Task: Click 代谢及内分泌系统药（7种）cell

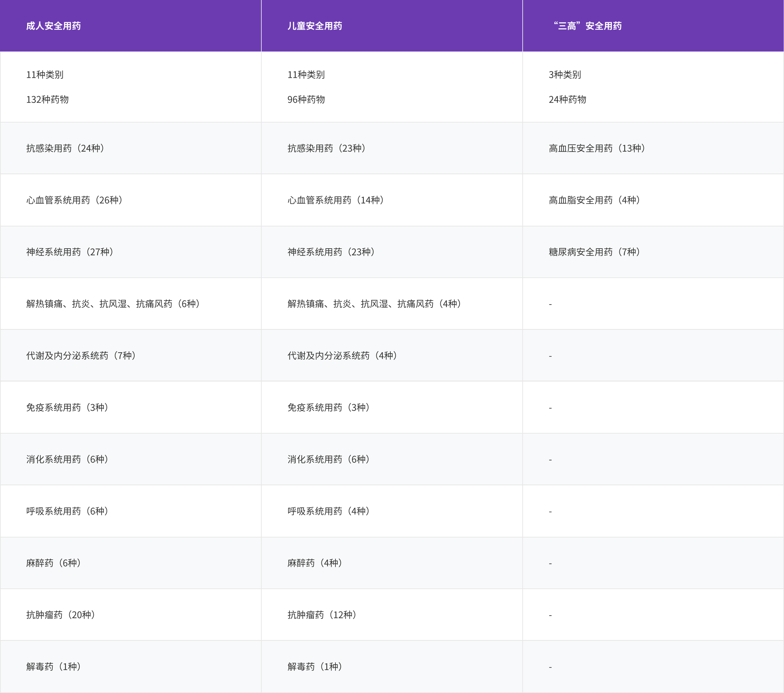Action: pyautogui.click(x=81, y=355)
